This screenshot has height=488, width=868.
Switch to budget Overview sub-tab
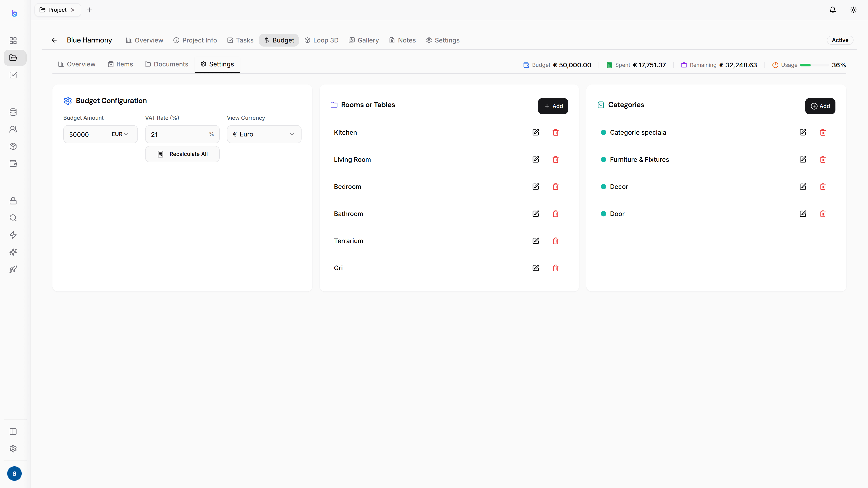77,64
